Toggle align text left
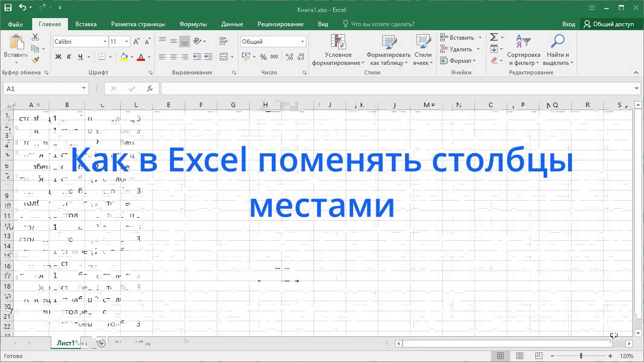The height and width of the screenshot is (362, 644). (x=163, y=57)
